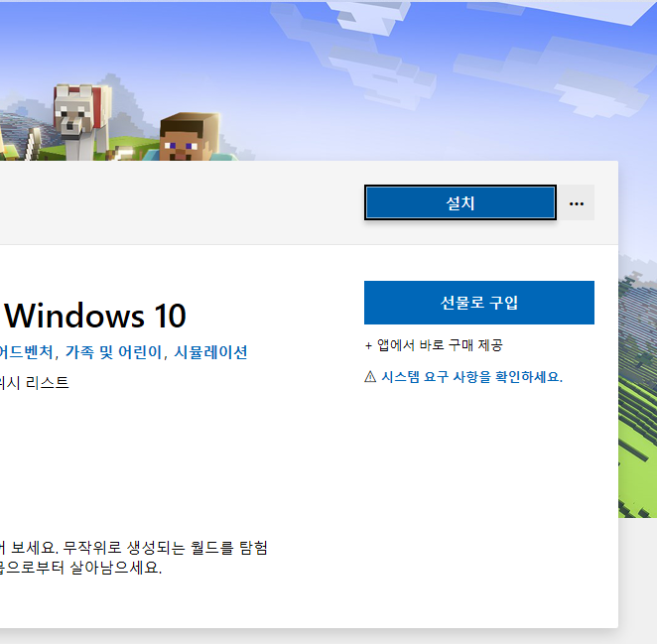
Task: Open the 시스템 요구 사항을 확인하세요 link
Action: (471, 377)
